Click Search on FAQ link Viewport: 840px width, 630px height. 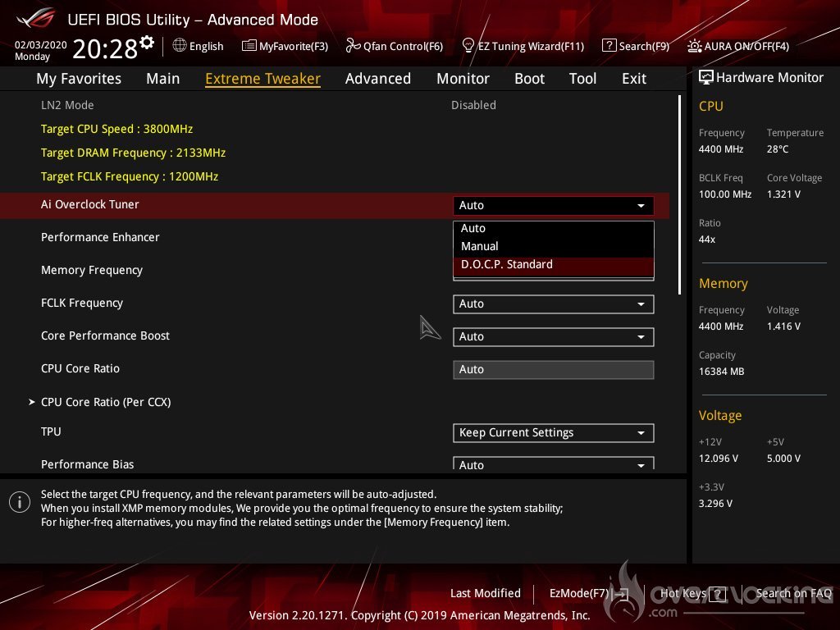tap(793, 593)
